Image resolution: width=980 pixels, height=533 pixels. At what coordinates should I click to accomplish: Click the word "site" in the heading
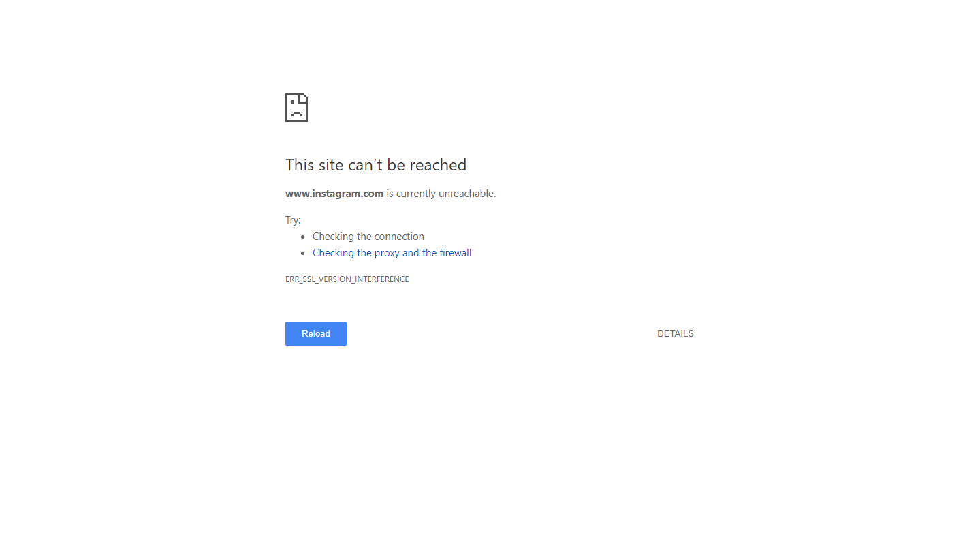coord(330,165)
